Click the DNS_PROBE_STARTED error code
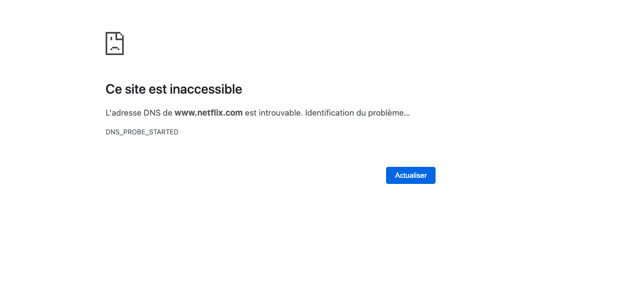The width and height of the screenshot is (644, 288). click(x=142, y=132)
